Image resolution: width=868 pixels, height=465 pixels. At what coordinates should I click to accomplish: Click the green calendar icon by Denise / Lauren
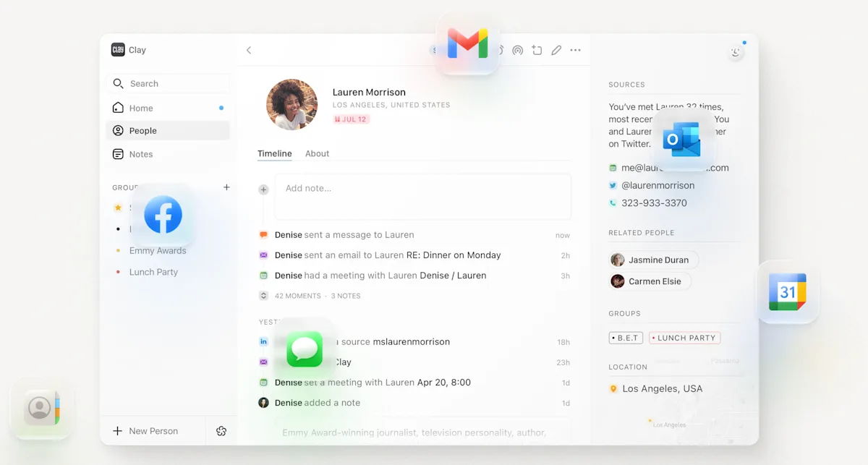(263, 276)
